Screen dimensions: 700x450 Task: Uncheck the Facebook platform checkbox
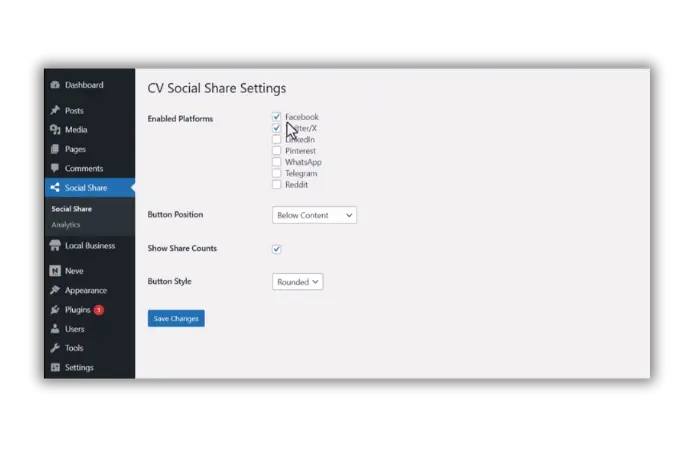pos(277,117)
